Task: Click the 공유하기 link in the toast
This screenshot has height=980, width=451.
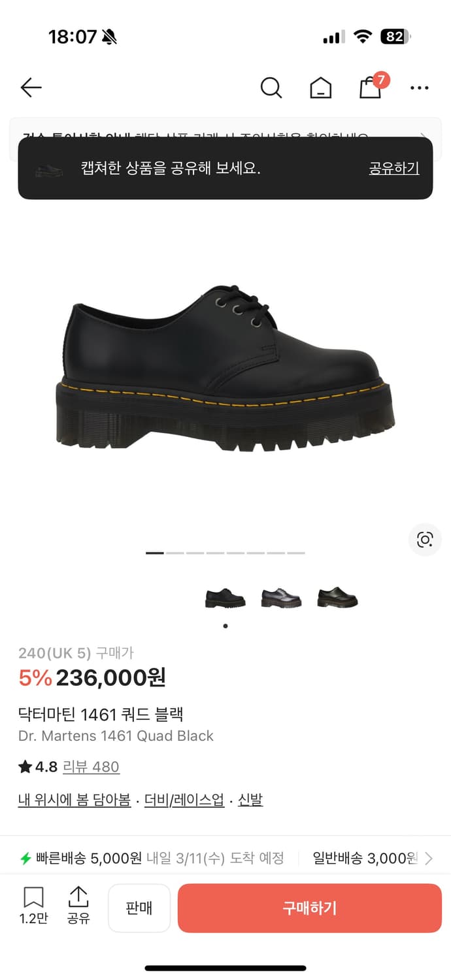Action: click(x=394, y=168)
